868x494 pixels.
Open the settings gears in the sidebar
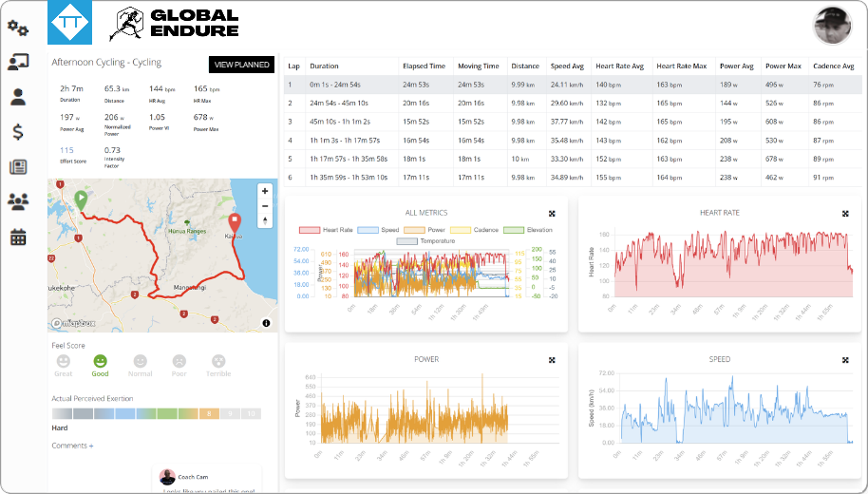(x=17, y=28)
